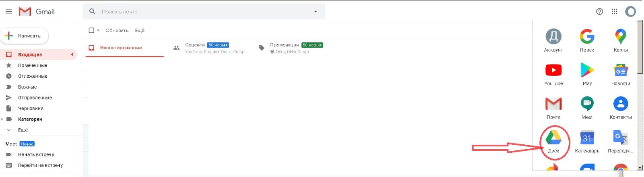Click the Начать встречу link
The width and height of the screenshot is (644, 177).
[36, 154]
